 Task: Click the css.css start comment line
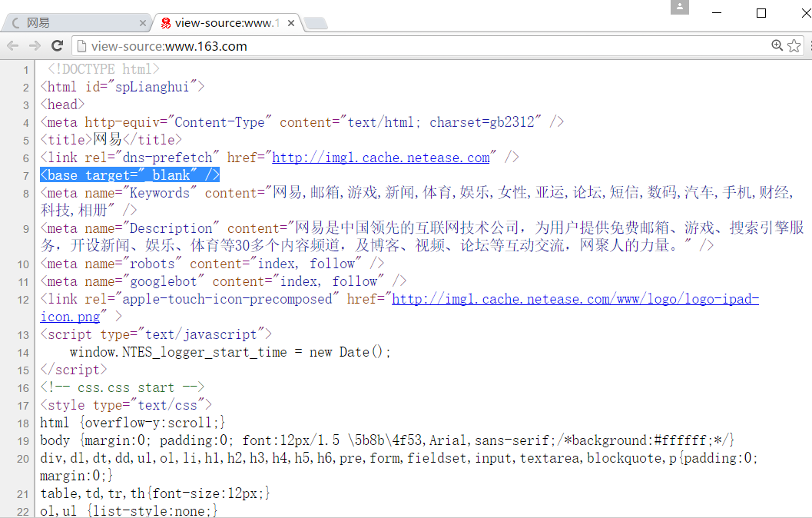coord(122,387)
